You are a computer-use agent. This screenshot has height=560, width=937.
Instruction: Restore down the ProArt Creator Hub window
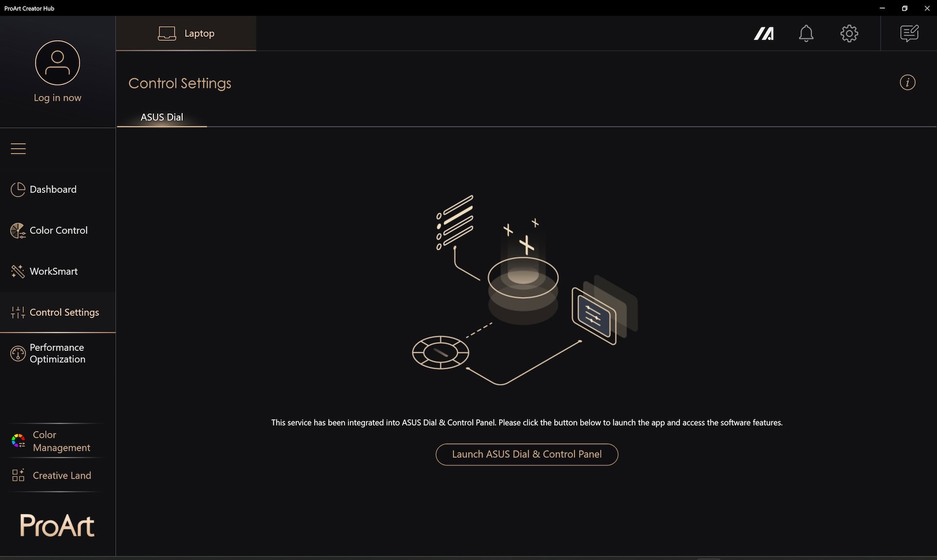904,8
